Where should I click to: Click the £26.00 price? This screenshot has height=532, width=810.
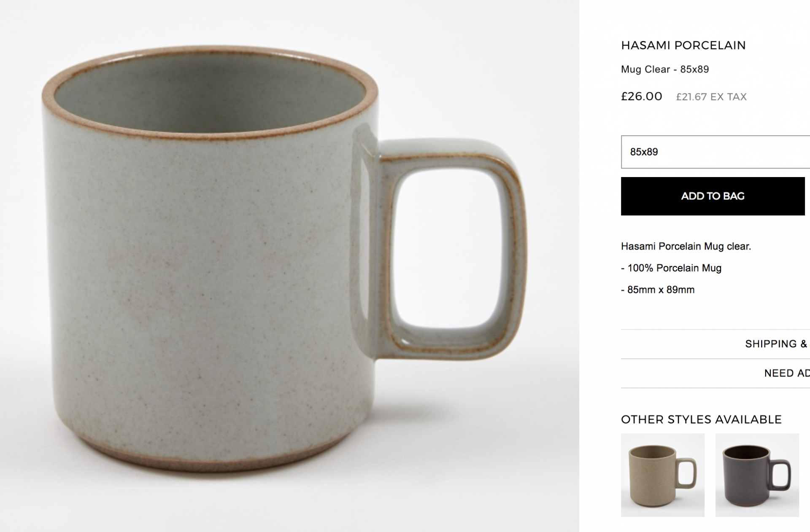click(x=641, y=96)
